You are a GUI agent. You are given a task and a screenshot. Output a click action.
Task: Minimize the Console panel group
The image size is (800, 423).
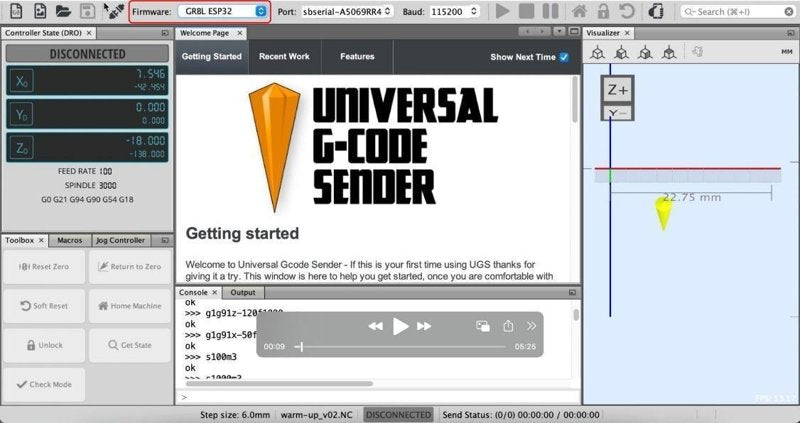(x=572, y=292)
